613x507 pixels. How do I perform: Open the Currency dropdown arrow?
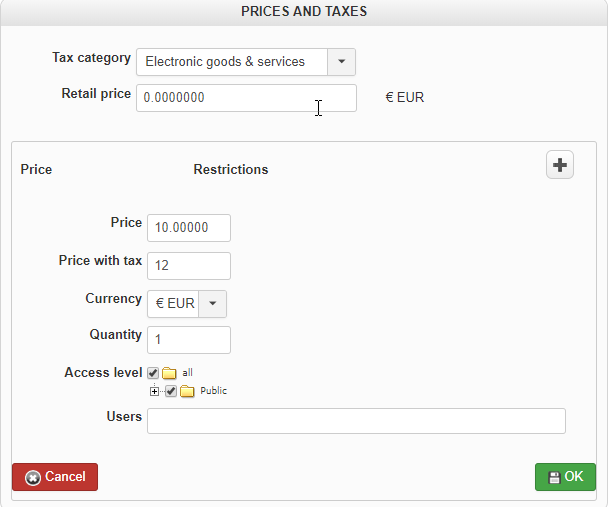click(x=213, y=303)
